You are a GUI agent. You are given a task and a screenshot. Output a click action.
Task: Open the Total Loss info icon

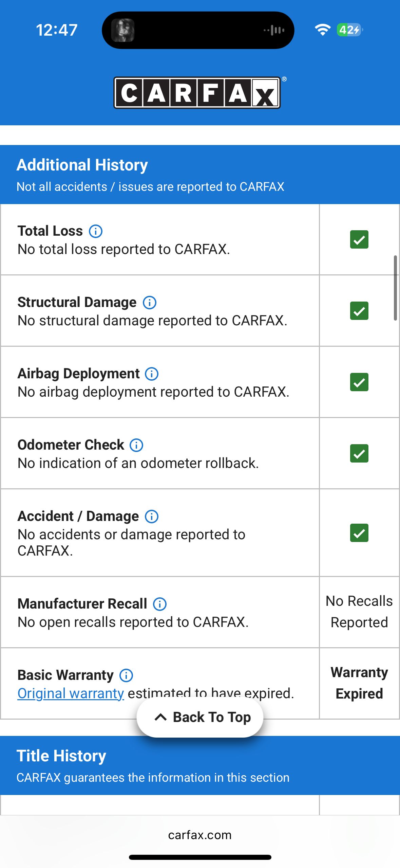pyautogui.click(x=96, y=231)
